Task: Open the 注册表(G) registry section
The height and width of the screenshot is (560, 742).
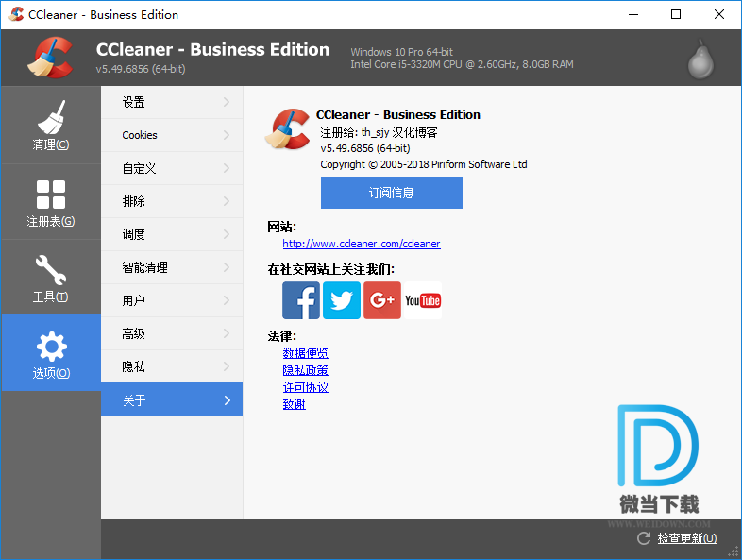Action: pos(51,203)
